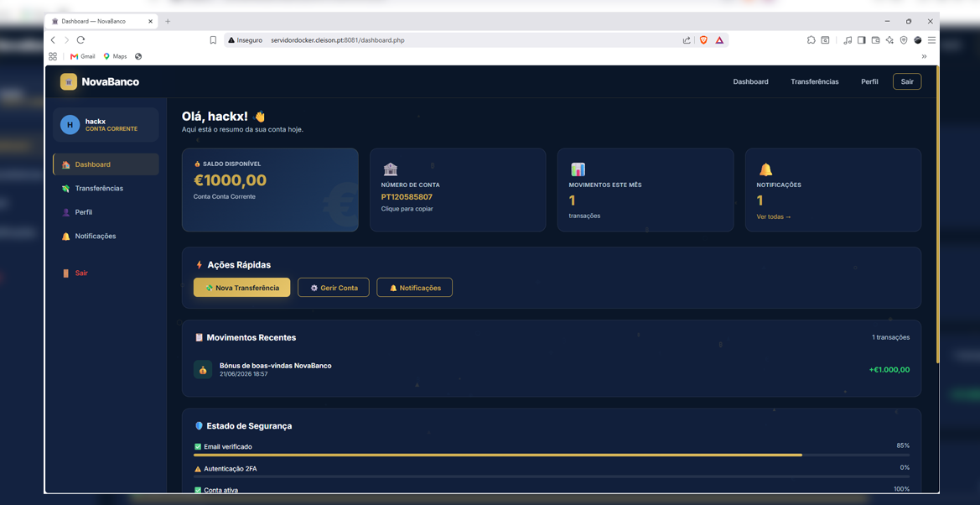Open Dashboard in the top navigation
Viewport: 980px width, 505px height.
(750, 81)
